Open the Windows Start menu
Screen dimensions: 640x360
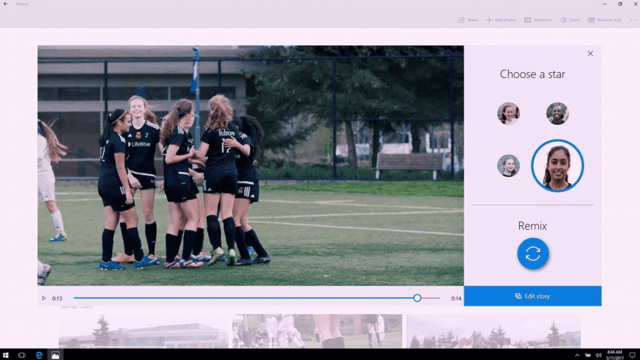6,355
